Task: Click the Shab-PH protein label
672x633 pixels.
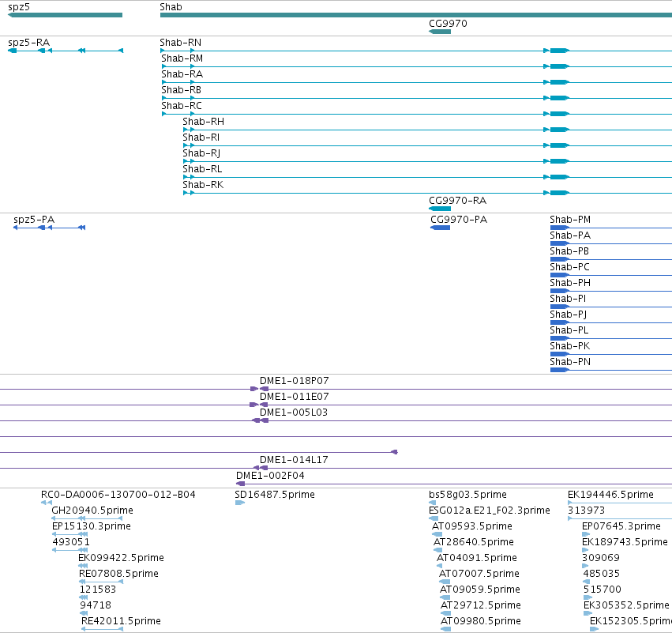Action: 570,283
